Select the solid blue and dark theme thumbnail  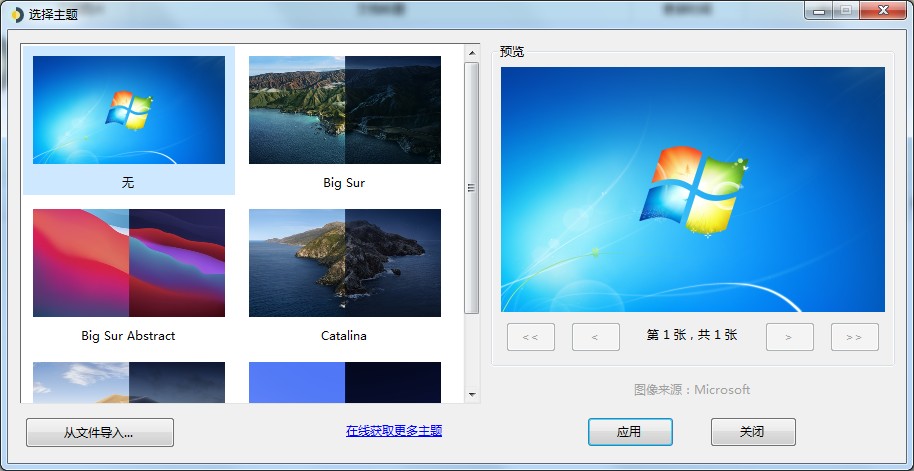click(x=344, y=382)
